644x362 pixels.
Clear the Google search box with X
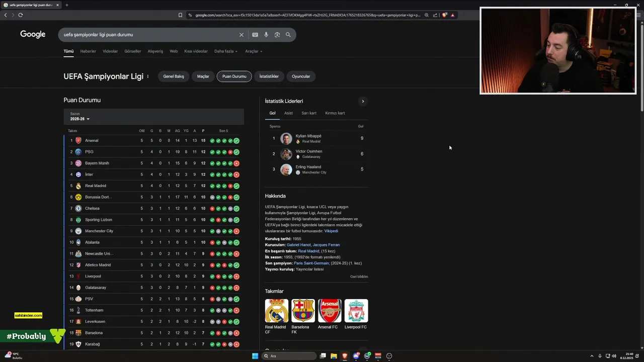tap(242, 35)
